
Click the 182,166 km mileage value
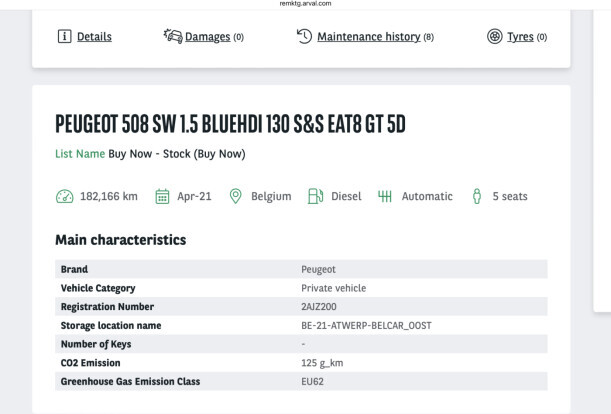point(109,196)
